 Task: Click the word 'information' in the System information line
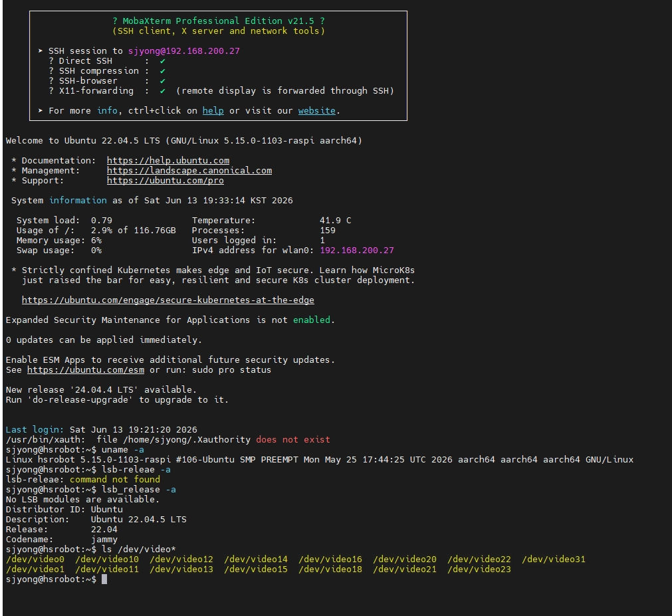(x=78, y=200)
